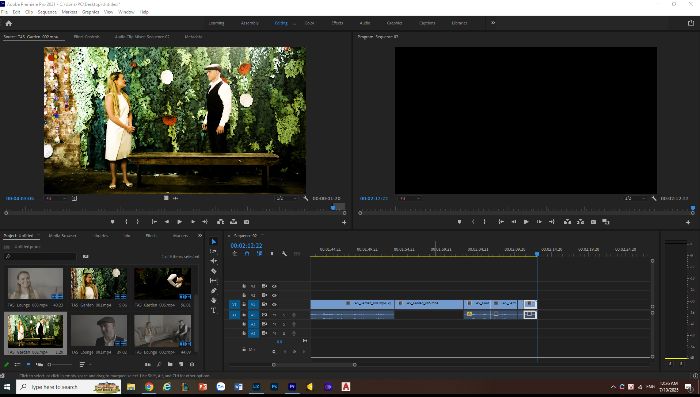Open timeline display settings wrench
Screen dimensions: 700x397
(284, 254)
